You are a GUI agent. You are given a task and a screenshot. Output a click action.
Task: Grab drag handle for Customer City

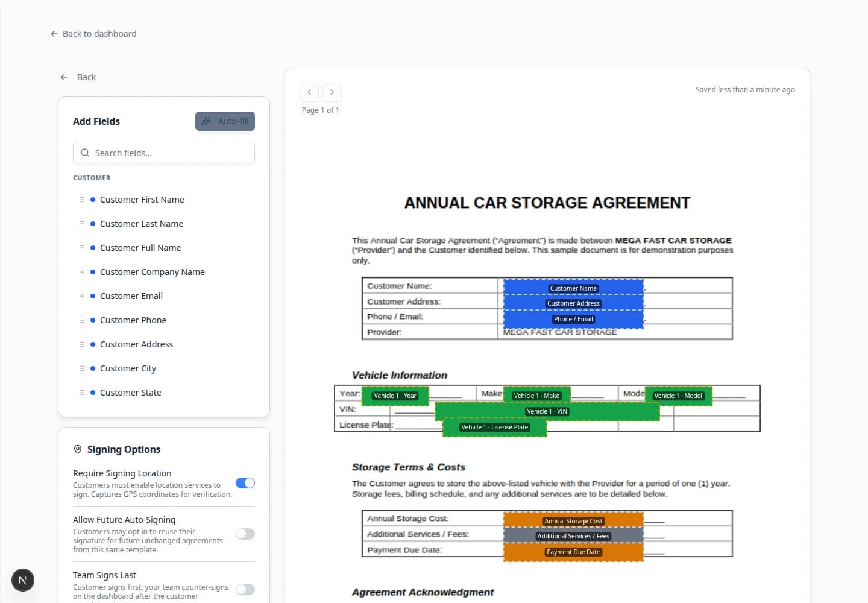coord(82,368)
